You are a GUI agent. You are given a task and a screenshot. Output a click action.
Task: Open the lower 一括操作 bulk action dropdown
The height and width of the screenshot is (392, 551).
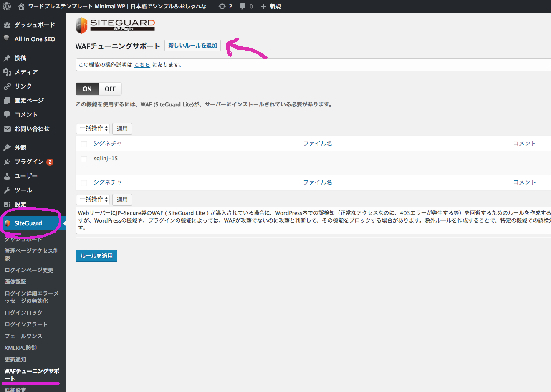[x=92, y=199]
